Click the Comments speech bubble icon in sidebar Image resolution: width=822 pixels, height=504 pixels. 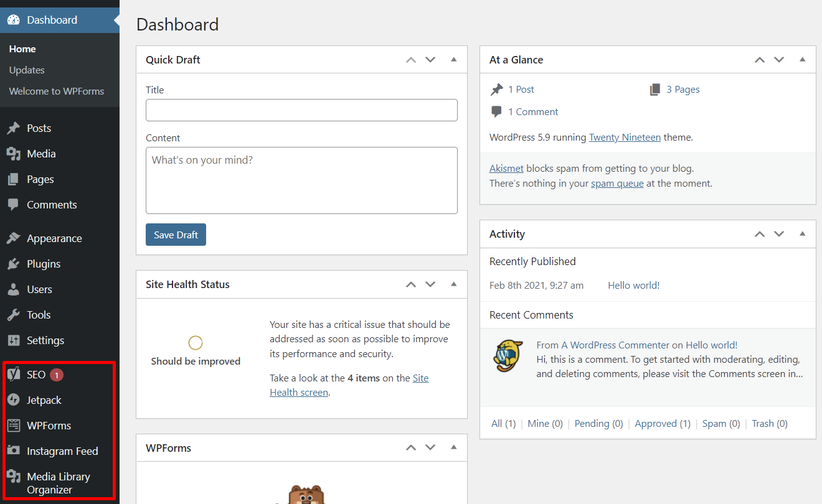13,205
